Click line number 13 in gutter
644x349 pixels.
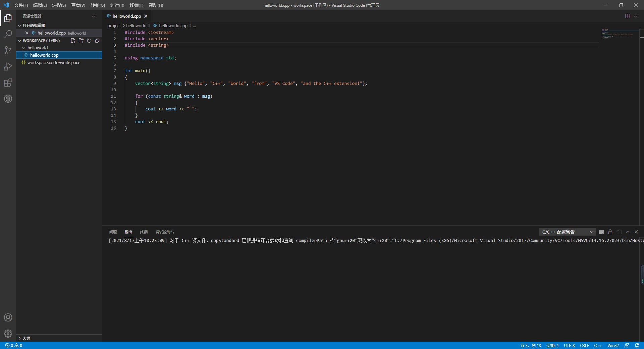(113, 109)
